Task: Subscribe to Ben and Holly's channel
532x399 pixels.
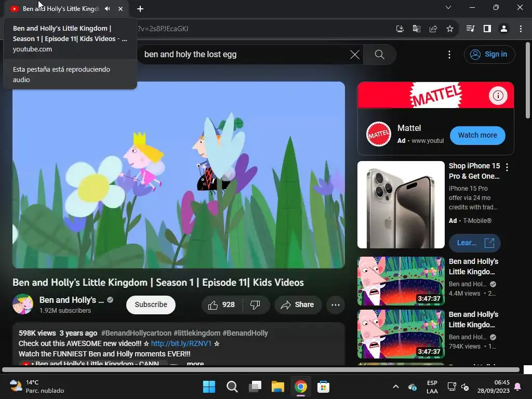Action: click(151, 304)
